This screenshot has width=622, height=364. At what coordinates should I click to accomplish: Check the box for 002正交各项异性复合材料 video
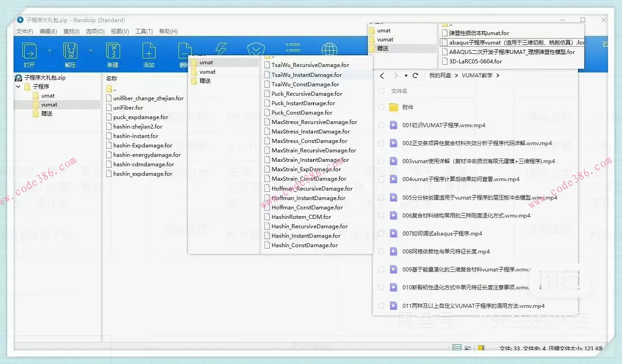tap(381, 143)
